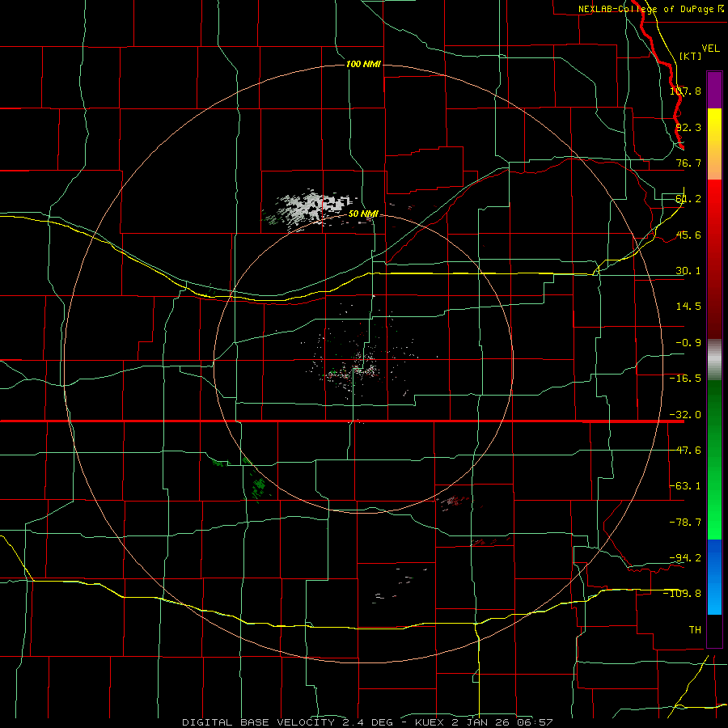Click the 14.5 velocity scale value
This screenshot has width=728, height=728.
pyautogui.click(x=688, y=307)
